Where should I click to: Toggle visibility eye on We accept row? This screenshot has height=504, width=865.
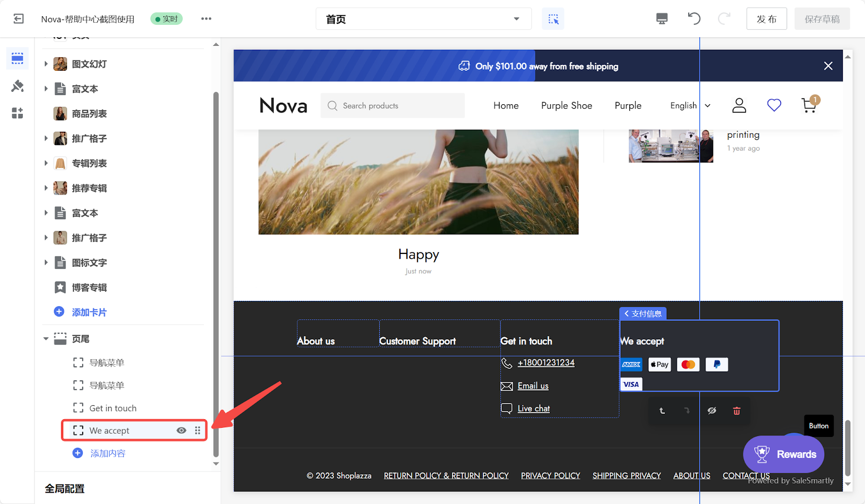[x=182, y=431]
